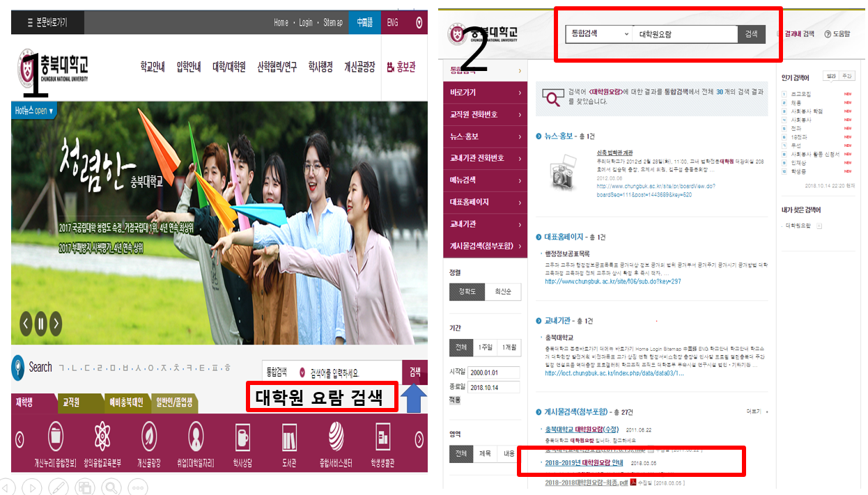Expand 게시물검색(첨부포함) in the search sidebar
Viewport: 868px width, 495px height.
(x=485, y=246)
